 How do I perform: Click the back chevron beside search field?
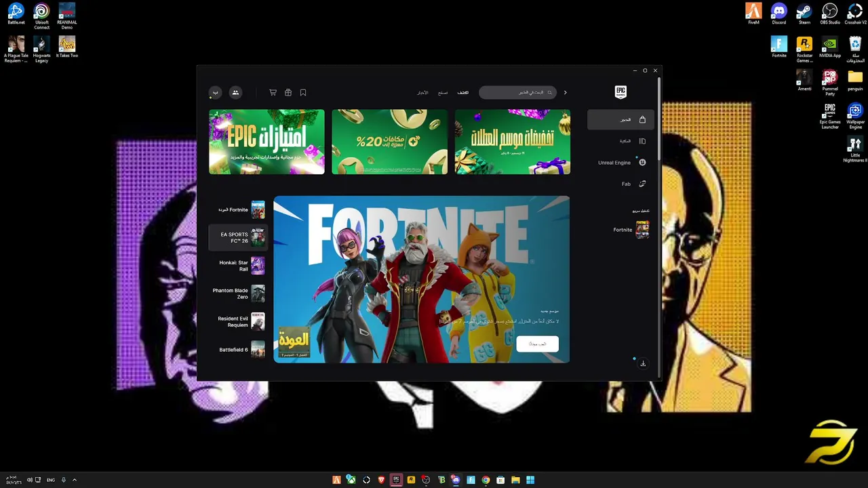coord(565,92)
